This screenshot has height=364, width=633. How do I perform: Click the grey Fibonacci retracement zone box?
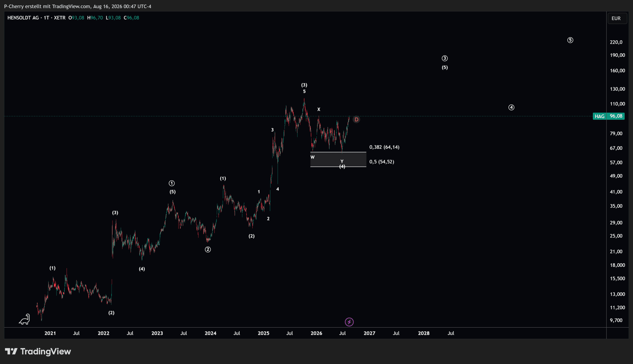coord(338,159)
